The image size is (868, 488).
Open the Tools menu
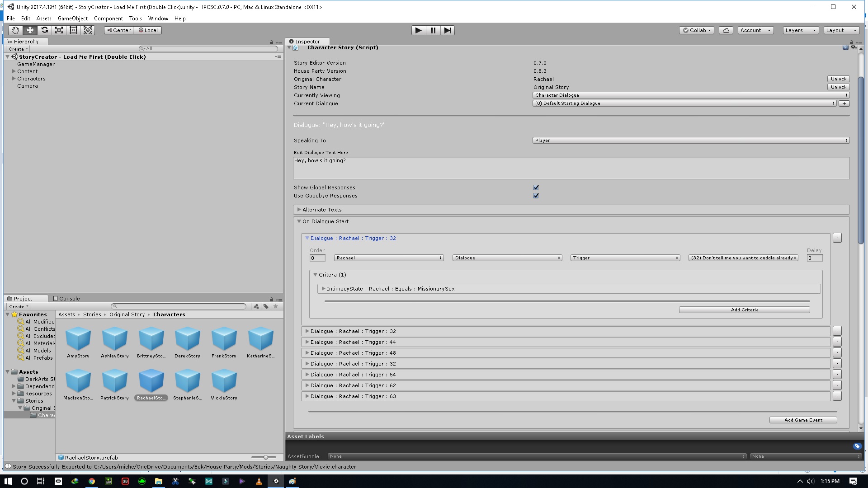136,19
